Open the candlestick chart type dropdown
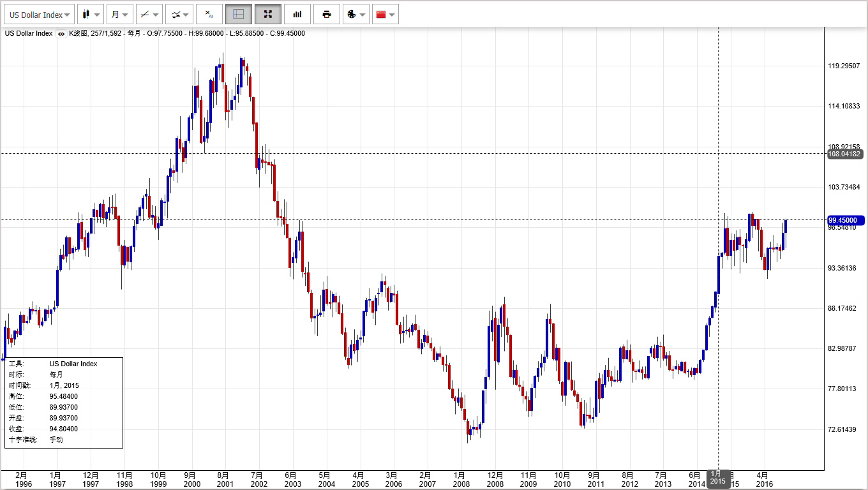Screen dimensions: 868x490 90,14
